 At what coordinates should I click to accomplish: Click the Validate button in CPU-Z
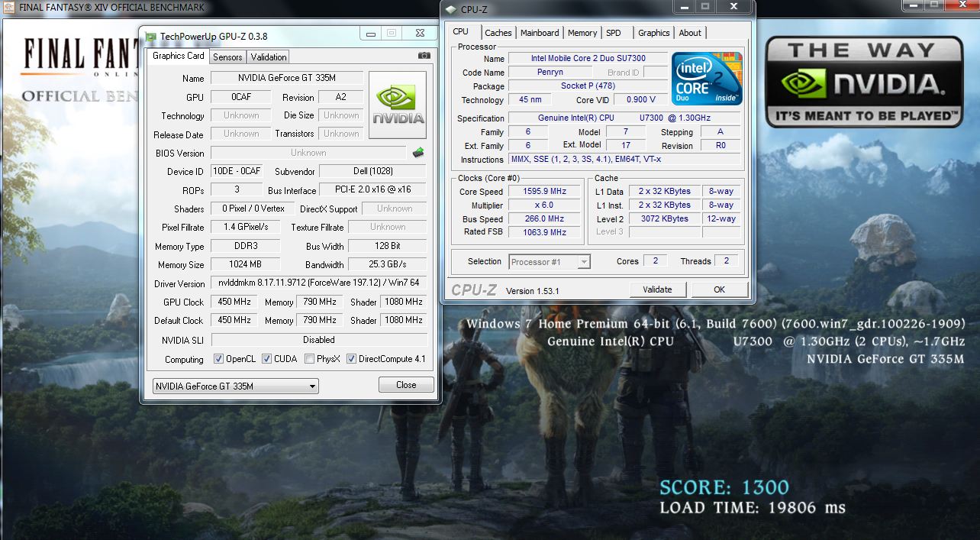[658, 289]
